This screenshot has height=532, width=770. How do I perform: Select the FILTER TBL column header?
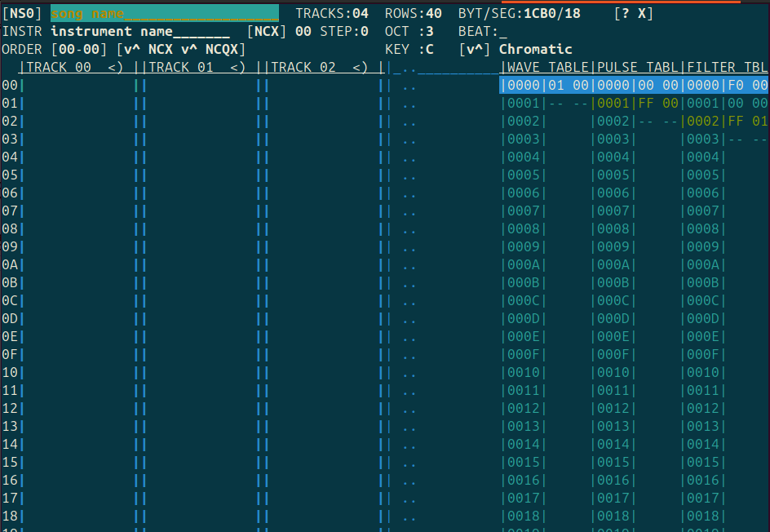727,68
